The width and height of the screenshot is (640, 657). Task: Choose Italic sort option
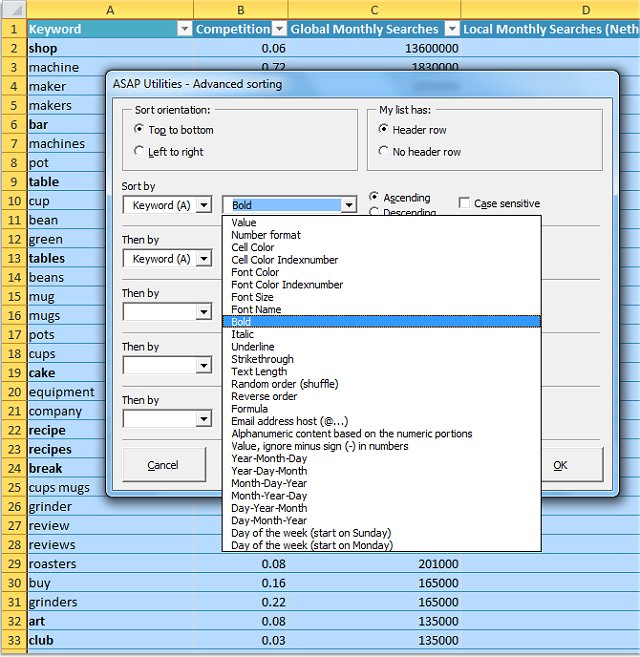pyautogui.click(x=381, y=334)
